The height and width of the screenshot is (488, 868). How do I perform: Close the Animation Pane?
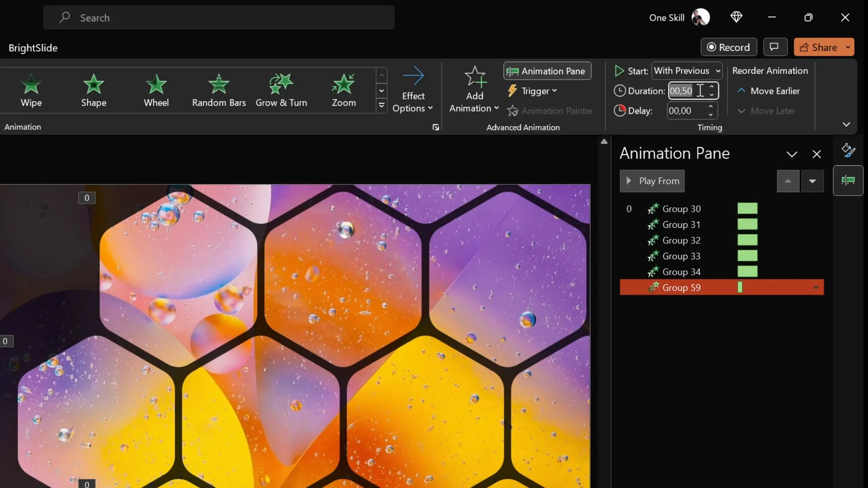pos(816,154)
